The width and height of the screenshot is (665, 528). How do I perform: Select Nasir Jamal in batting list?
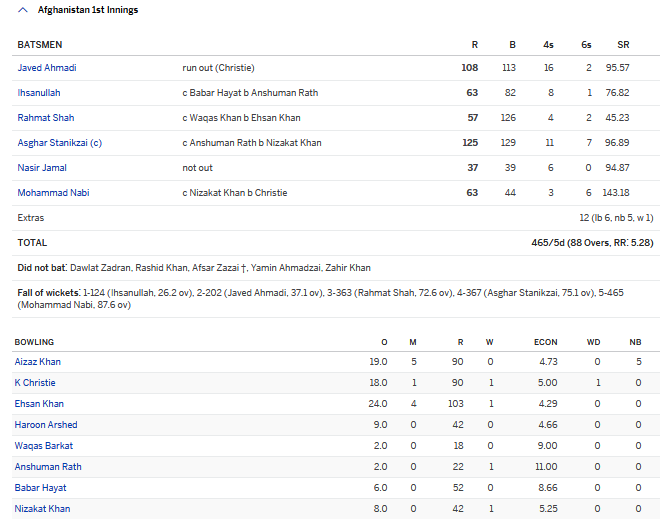pos(42,168)
